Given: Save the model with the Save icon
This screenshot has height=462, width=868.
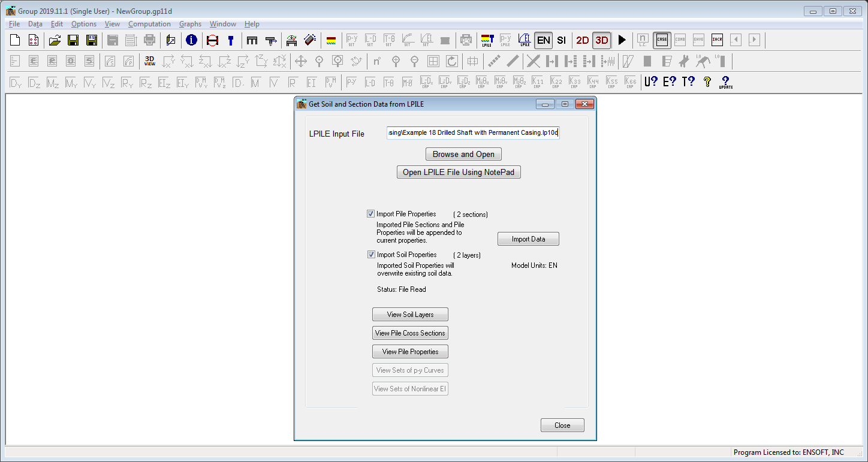Looking at the screenshot, I should (73, 40).
